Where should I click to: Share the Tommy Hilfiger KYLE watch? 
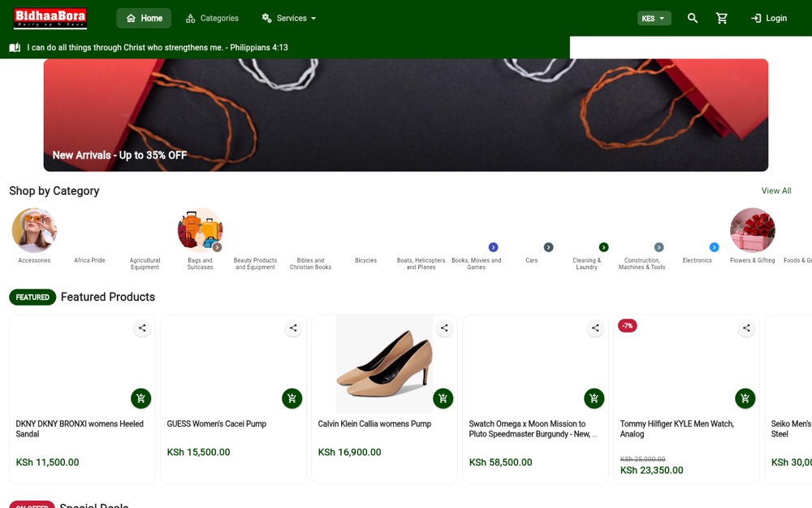tap(746, 328)
